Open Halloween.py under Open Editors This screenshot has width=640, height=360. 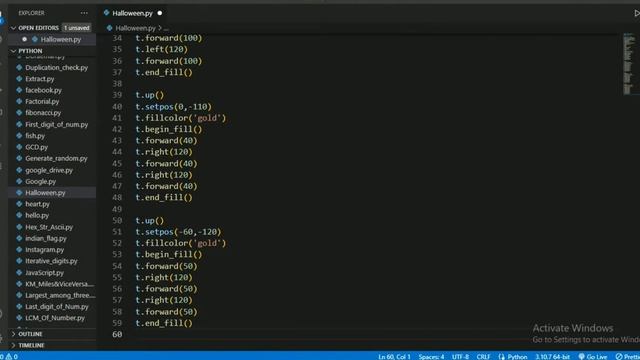point(60,39)
